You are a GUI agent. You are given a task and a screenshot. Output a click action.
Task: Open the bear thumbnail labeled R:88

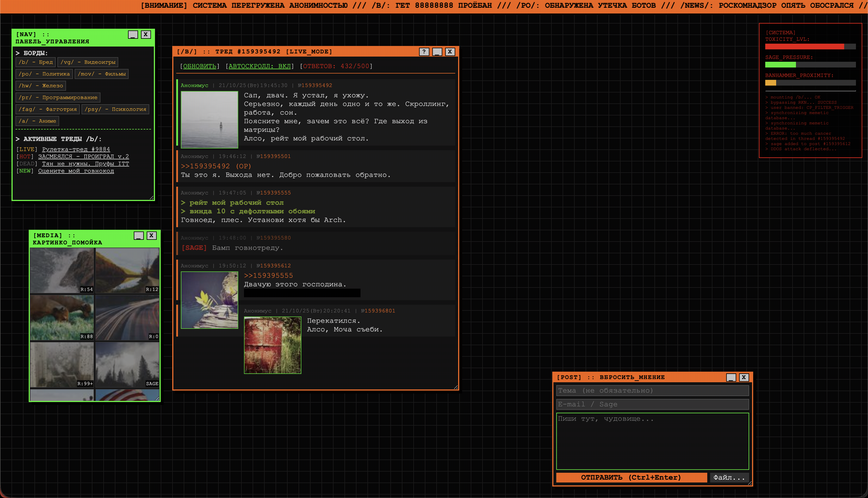point(62,317)
